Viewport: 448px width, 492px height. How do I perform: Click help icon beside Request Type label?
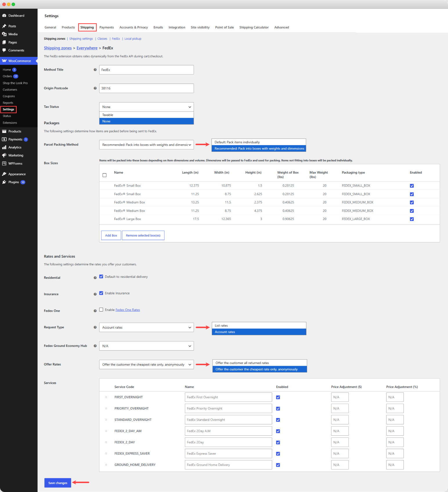tap(95, 327)
